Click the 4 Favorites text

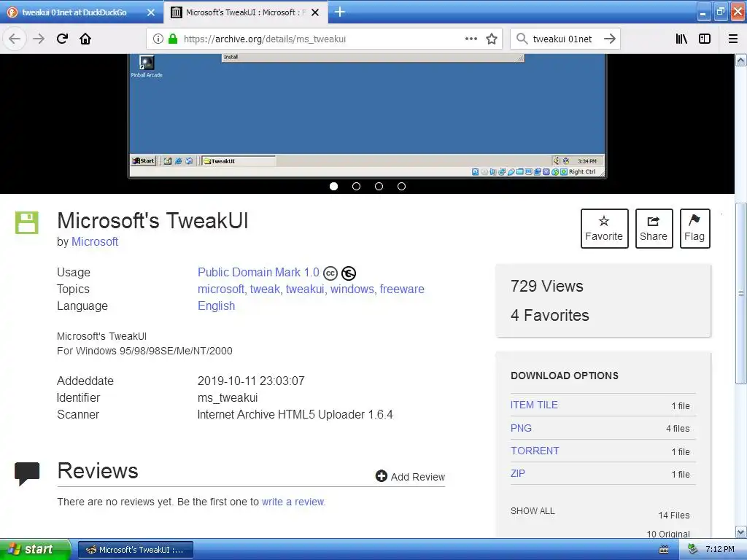550,315
